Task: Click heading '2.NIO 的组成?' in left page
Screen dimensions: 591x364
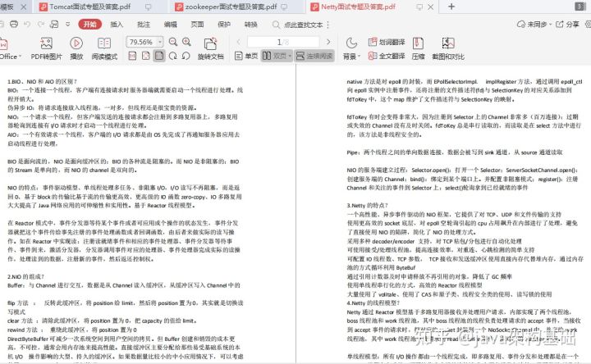Action: coord(26,276)
